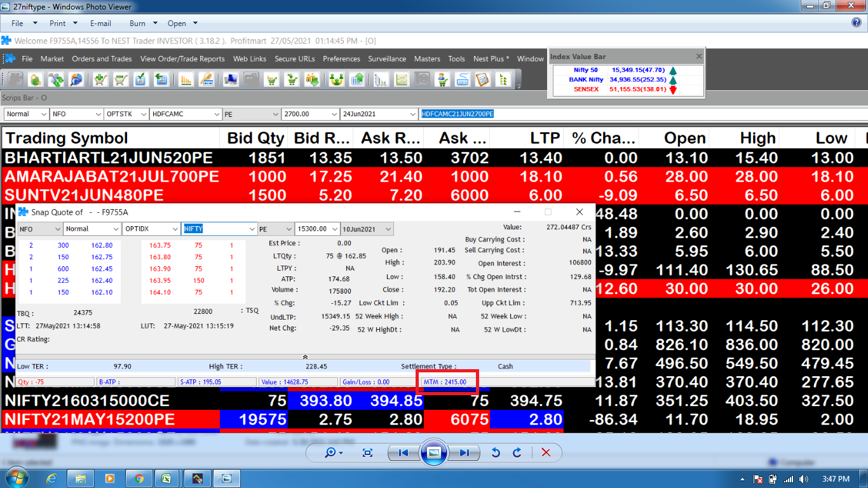Open the Secure URLs menu

click(295, 58)
